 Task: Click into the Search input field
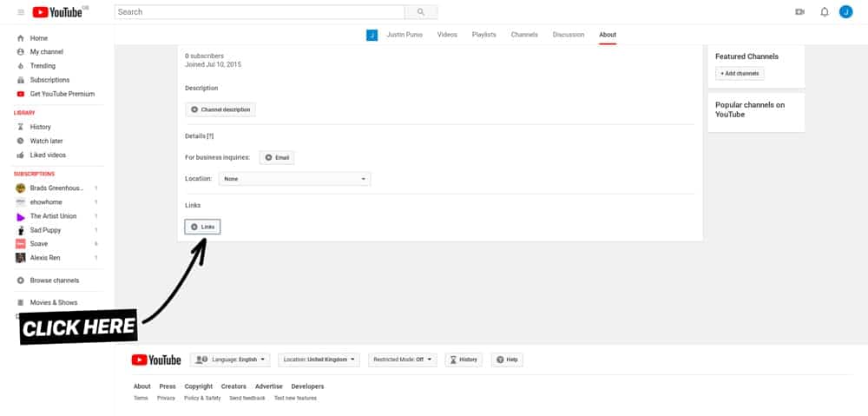[x=260, y=12]
